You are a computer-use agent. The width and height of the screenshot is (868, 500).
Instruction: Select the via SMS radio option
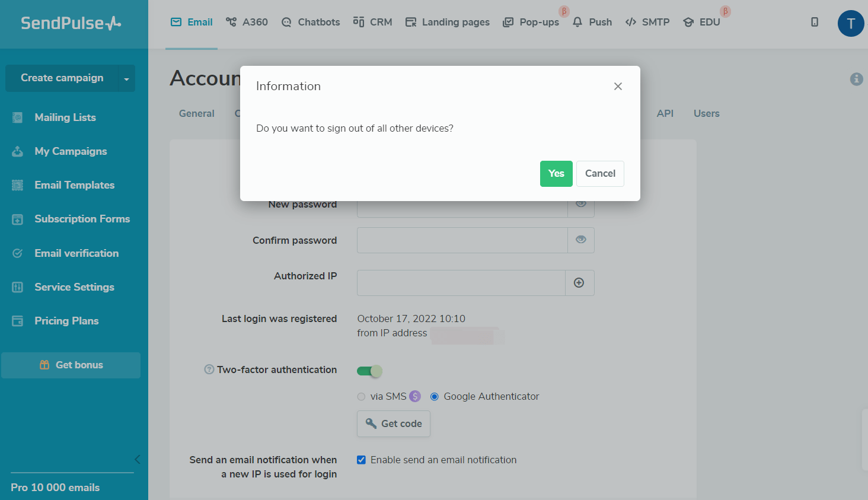click(361, 397)
